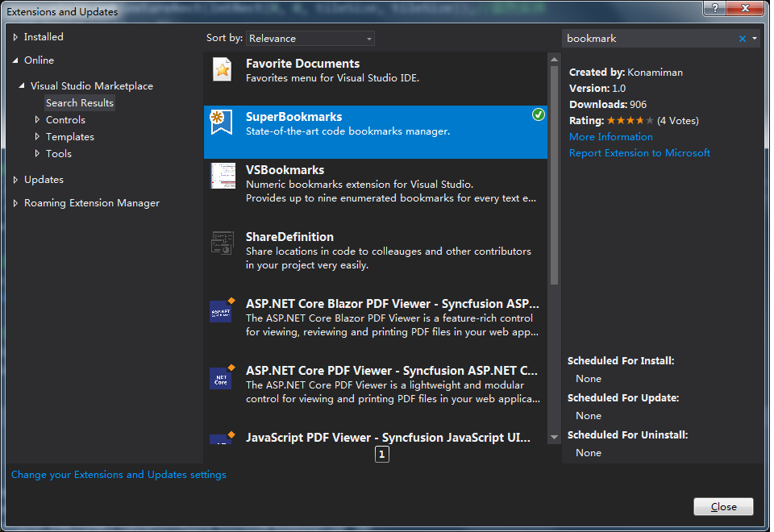Select the VSBookmarks result title
Screen dimensions: 774x532
pos(285,170)
